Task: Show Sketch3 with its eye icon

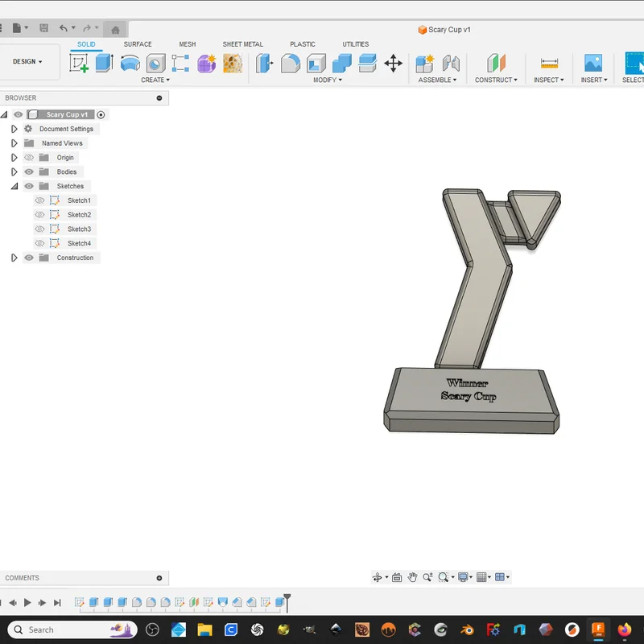Action: click(x=39, y=229)
